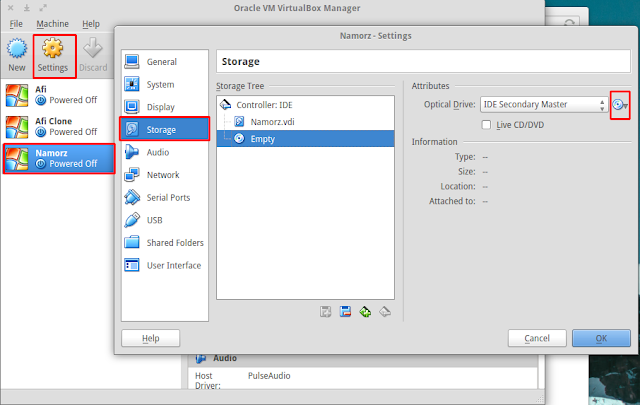
Task: Toggle the Live CD/DVD checkbox
Action: tap(486, 125)
